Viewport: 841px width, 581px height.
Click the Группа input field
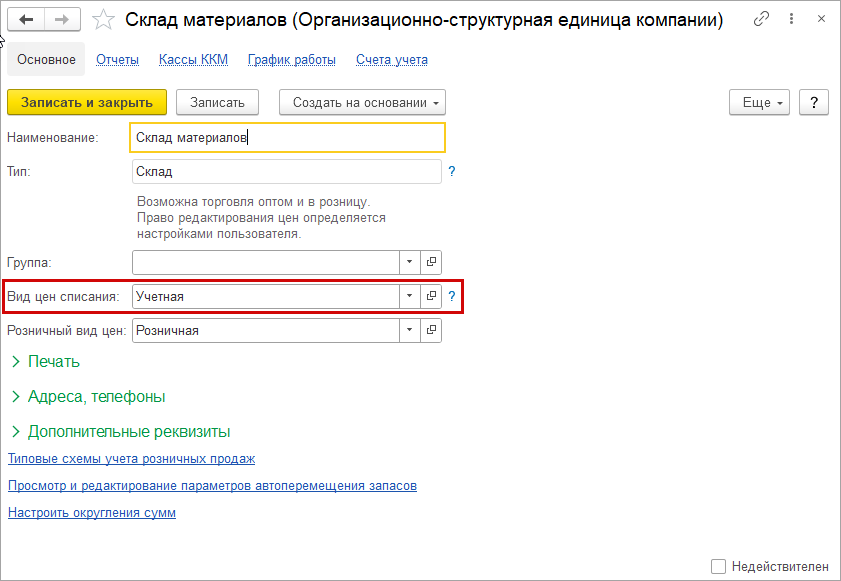click(266, 262)
